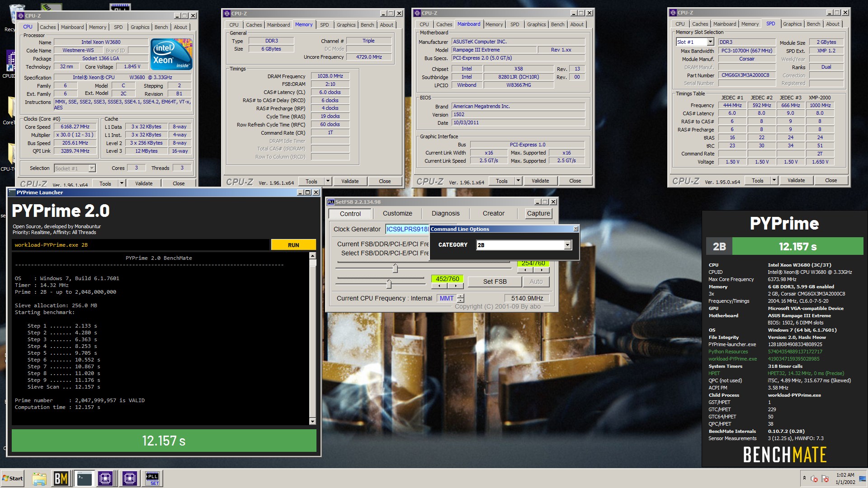Viewport: 868px width, 488px height.
Task: Switch to Caches tab in the CPU window
Action: (48, 27)
